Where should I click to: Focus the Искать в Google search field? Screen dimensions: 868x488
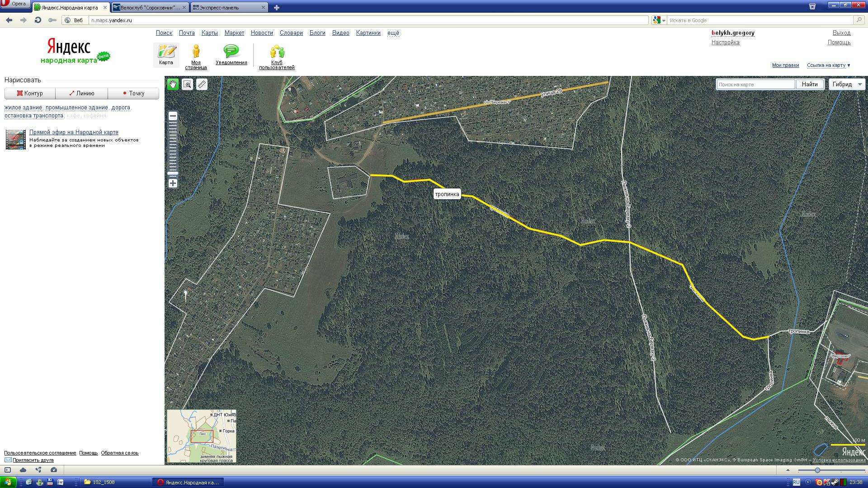pyautogui.click(x=760, y=20)
